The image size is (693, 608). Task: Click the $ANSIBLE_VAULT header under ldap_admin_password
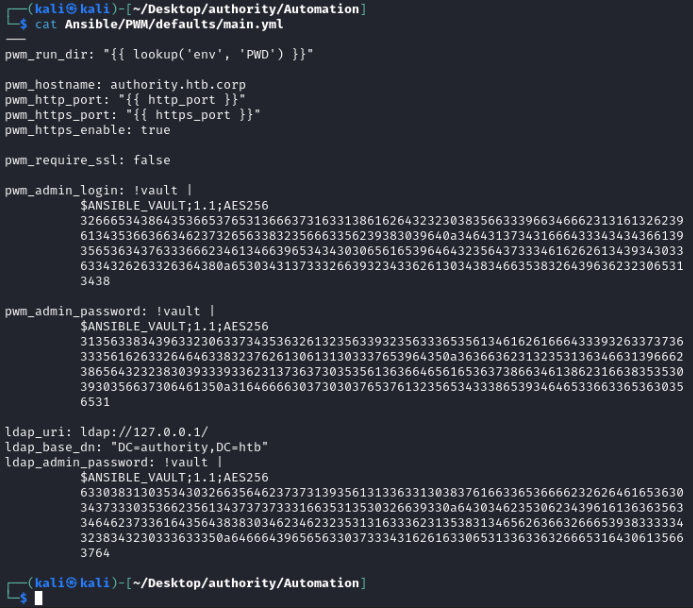(176, 477)
